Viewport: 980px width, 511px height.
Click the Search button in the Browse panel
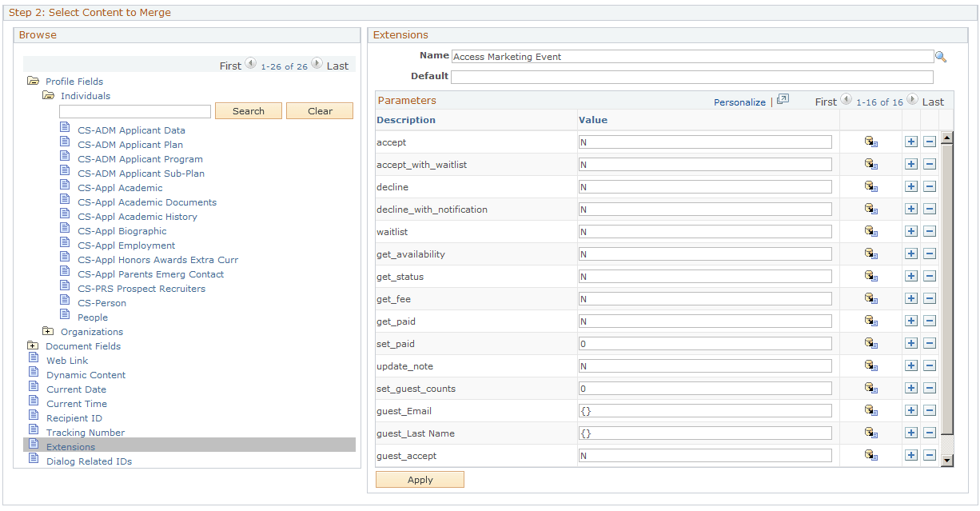pyautogui.click(x=248, y=110)
